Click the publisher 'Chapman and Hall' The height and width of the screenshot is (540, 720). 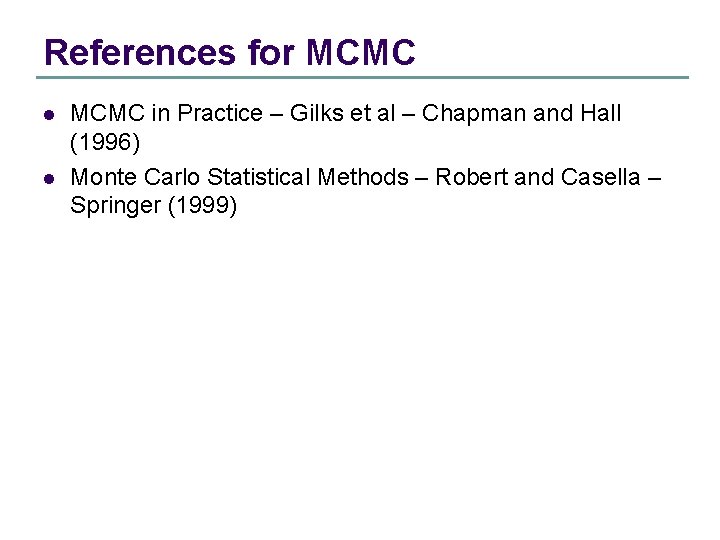click(x=521, y=114)
